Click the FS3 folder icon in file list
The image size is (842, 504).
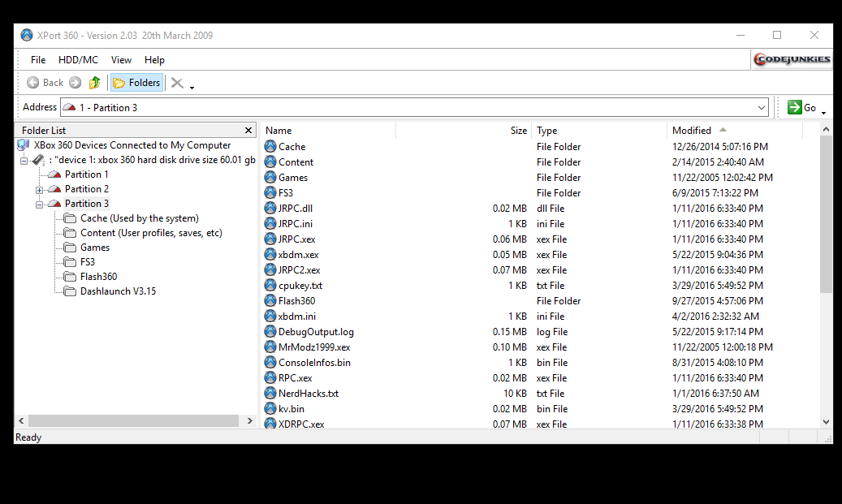click(270, 192)
